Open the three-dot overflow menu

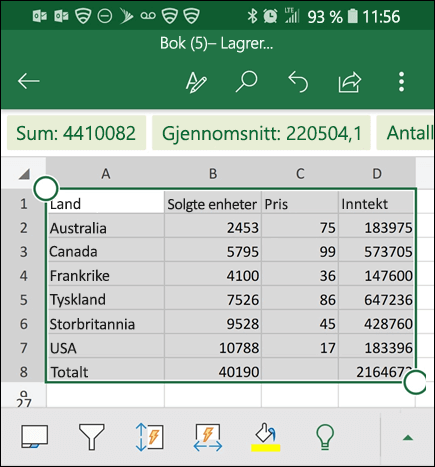(x=401, y=82)
